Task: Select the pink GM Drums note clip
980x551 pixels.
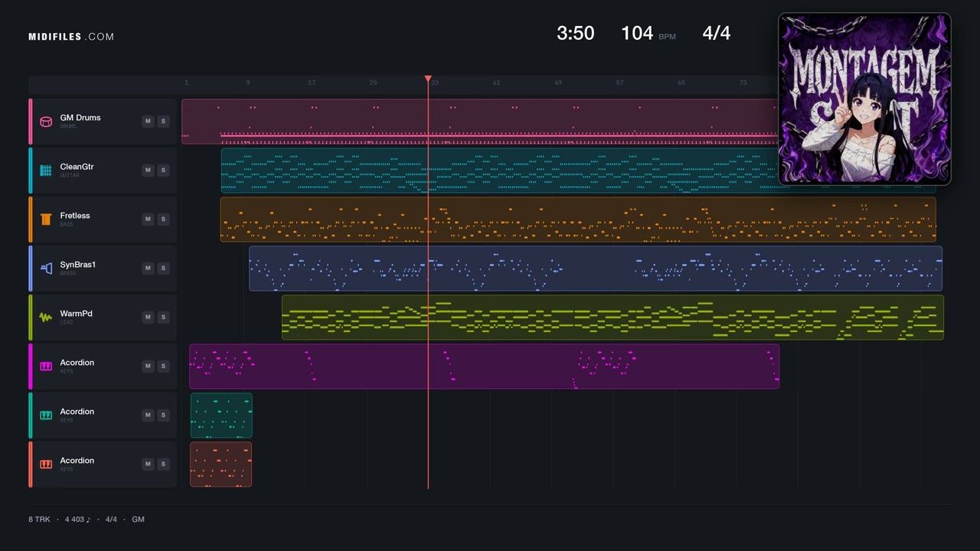Action: (480, 121)
